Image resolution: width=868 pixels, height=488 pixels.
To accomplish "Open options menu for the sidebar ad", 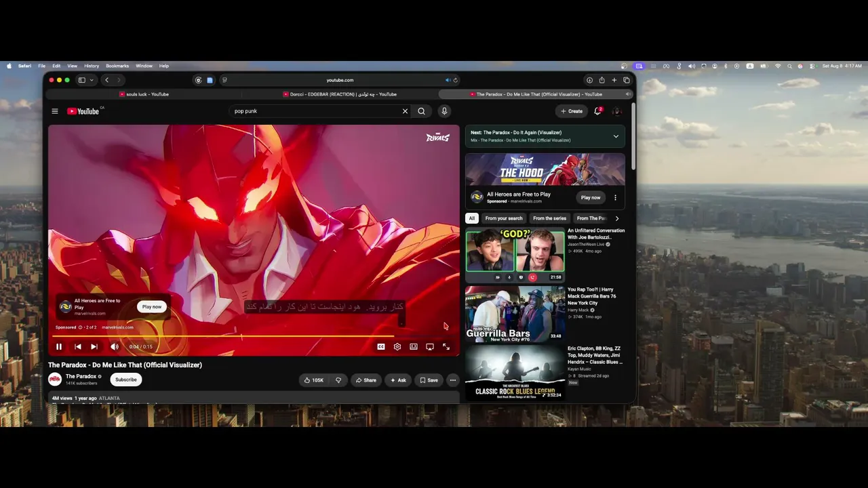I will tap(616, 197).
